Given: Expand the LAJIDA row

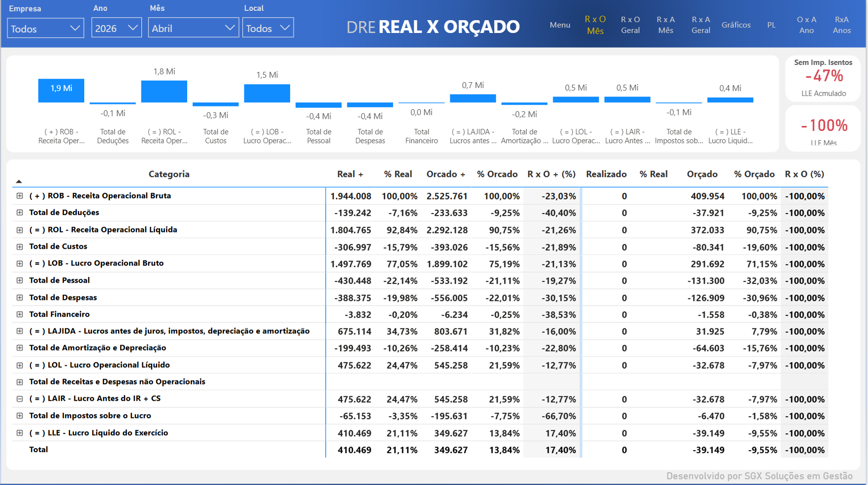Looking at the screenshot, I should click(x=20, y=331).
